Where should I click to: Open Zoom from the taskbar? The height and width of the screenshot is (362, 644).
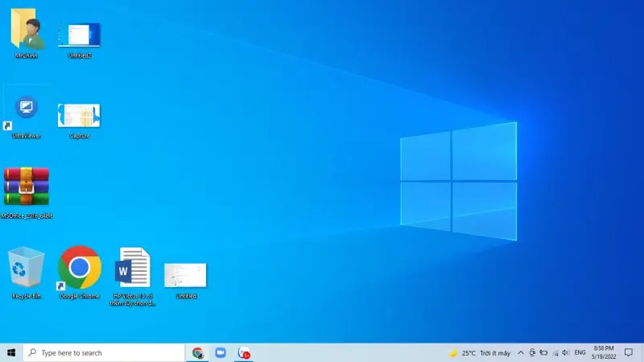221,353
